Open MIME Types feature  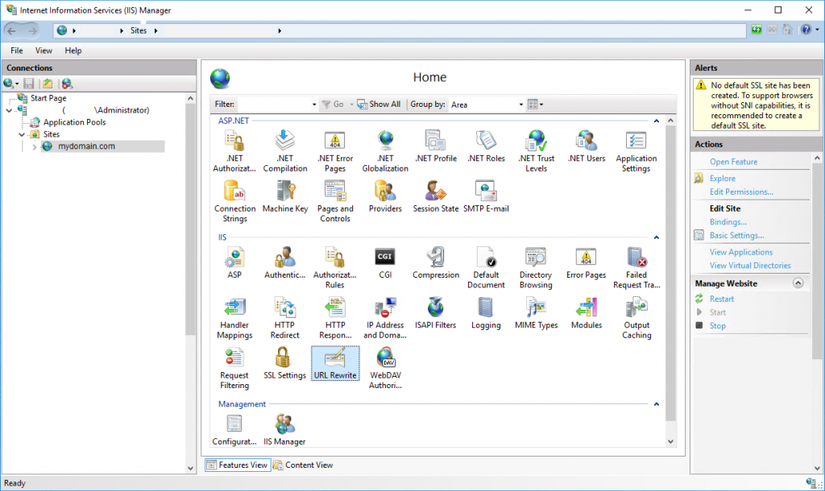(536, 314)
